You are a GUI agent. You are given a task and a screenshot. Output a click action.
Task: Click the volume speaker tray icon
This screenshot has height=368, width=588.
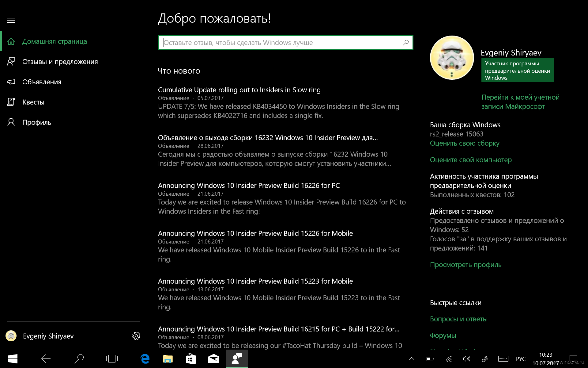pyautogui.click(x=467, y=359)
